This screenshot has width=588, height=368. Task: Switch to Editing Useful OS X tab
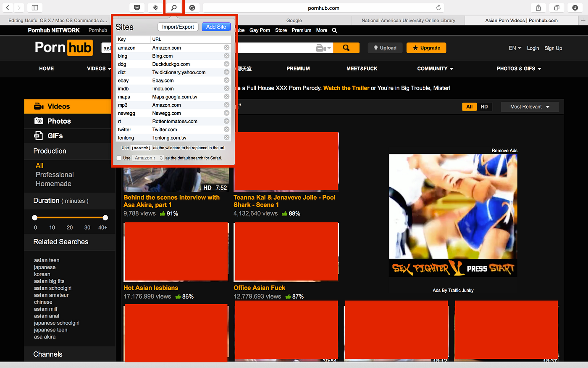coord(58,20)
